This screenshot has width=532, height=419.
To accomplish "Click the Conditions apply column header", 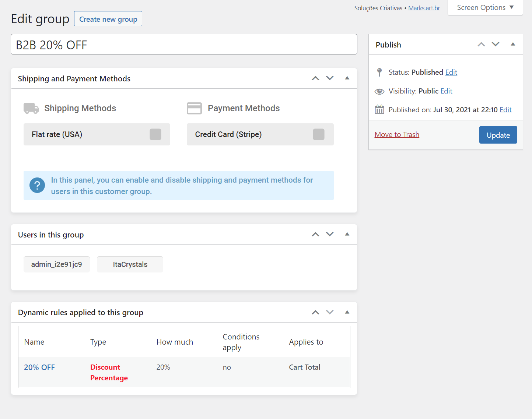I will (241, 342).
